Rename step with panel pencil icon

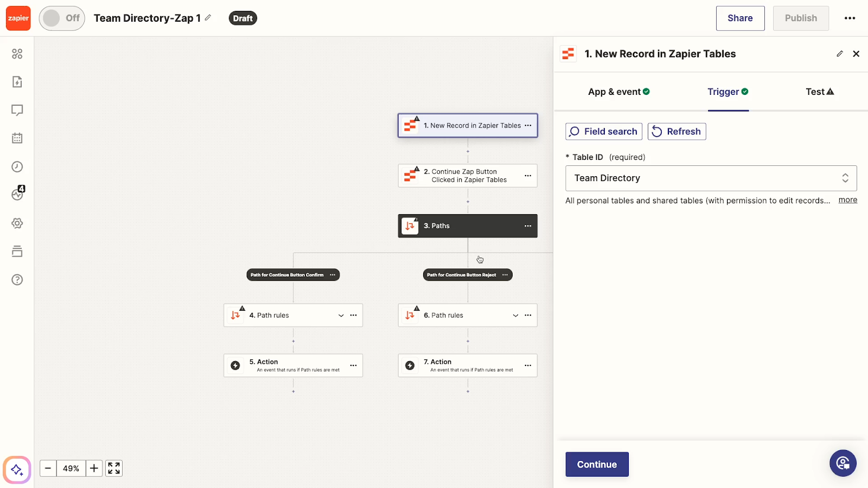coord(840,54)
